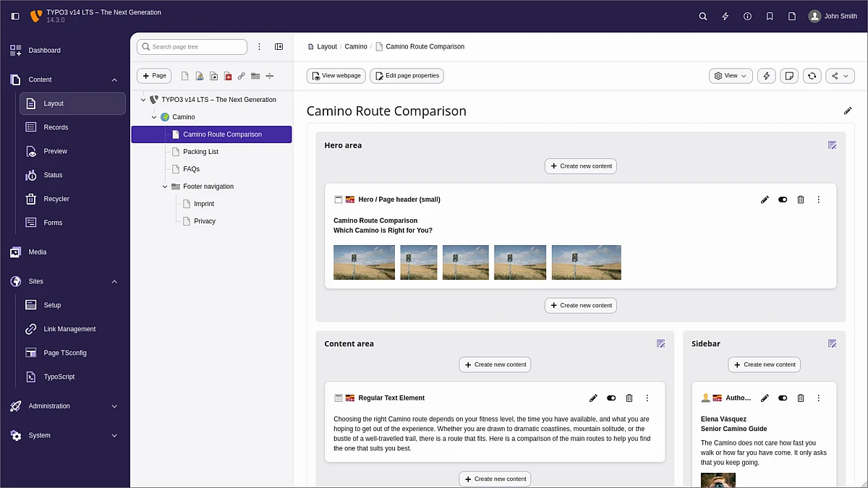Open Link Management in the Sites menu
Screen dimensions: 868x488
tap(69, 329)
